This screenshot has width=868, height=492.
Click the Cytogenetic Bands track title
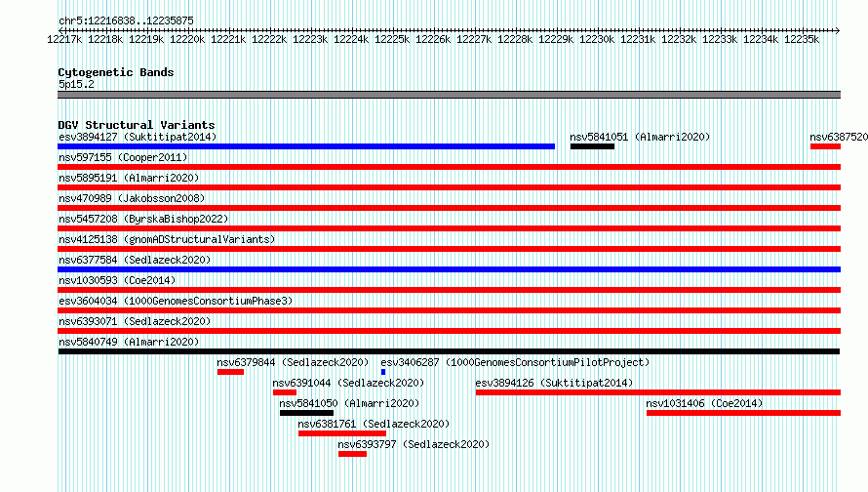click(x=116, y=72)
